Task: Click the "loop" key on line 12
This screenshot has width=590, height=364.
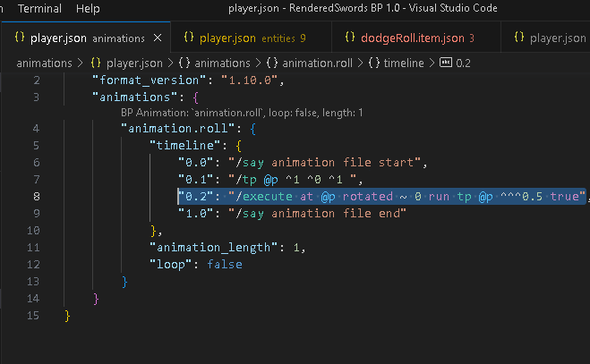Action: point(171,265)
